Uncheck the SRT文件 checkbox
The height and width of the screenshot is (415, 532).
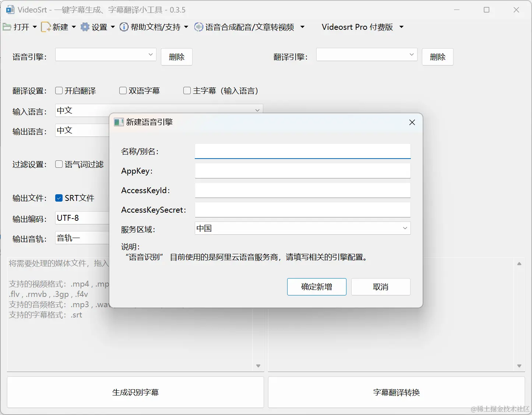click(59, 198)
